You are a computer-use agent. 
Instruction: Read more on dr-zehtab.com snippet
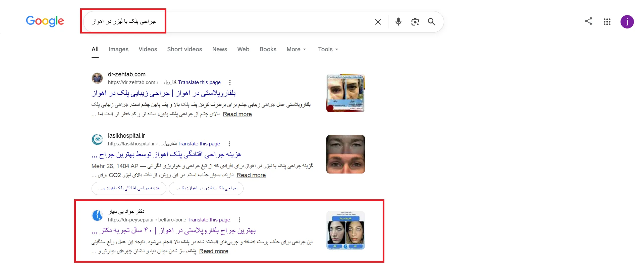(237, 114)
